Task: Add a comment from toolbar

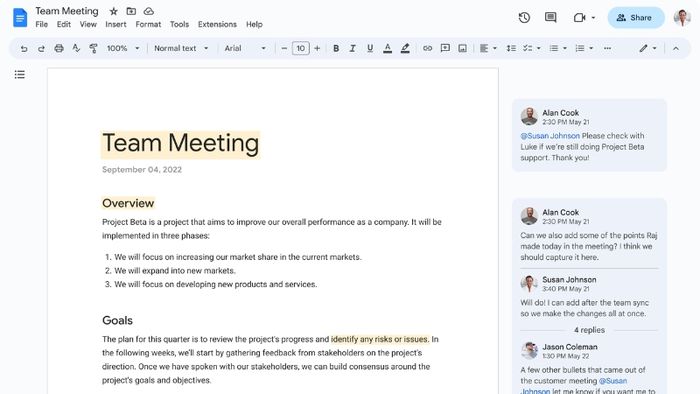Action: (x=445, y=48)
